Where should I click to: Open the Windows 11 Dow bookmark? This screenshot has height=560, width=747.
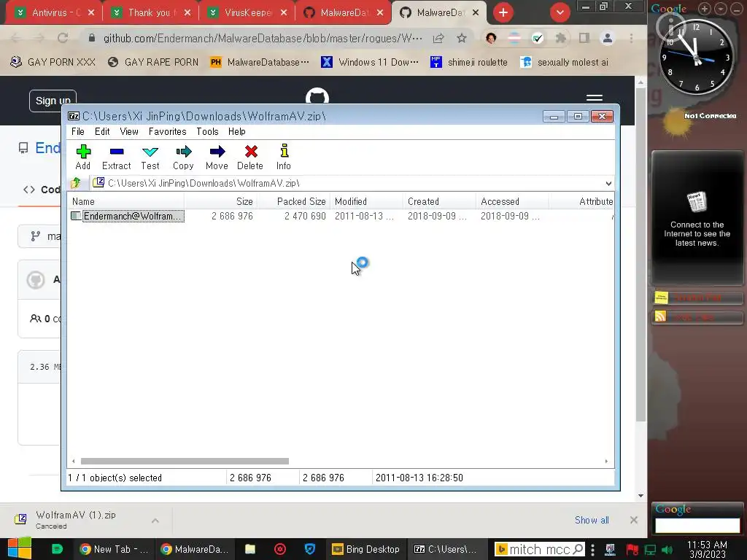[x=370, y=63]
